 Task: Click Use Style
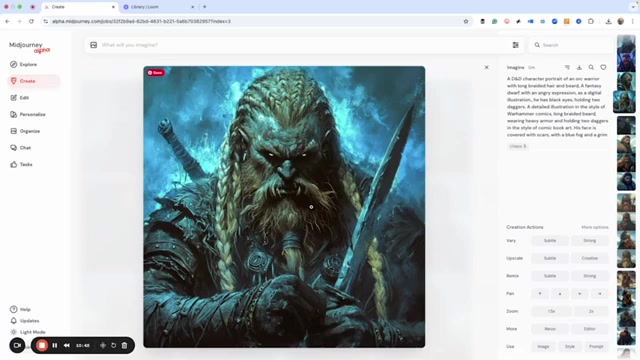point(569,347)
